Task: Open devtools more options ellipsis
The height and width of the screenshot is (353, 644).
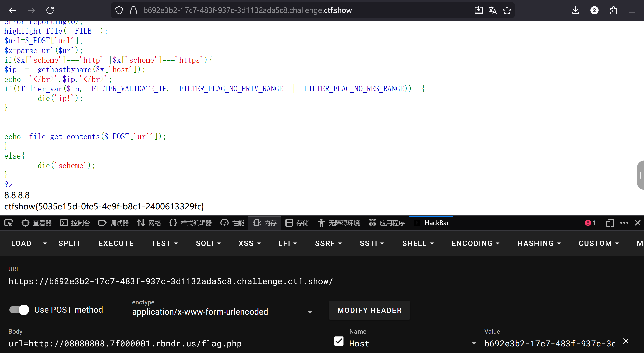Action: click(624, 223)
